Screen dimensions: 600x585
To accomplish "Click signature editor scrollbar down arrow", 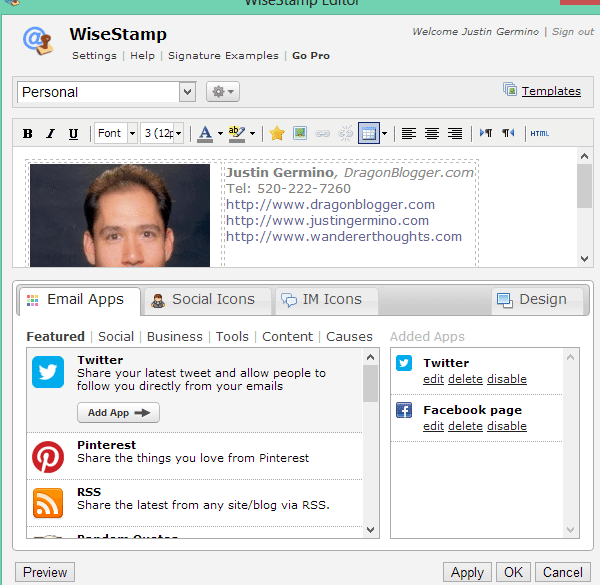I will click(x=584, y=259).
